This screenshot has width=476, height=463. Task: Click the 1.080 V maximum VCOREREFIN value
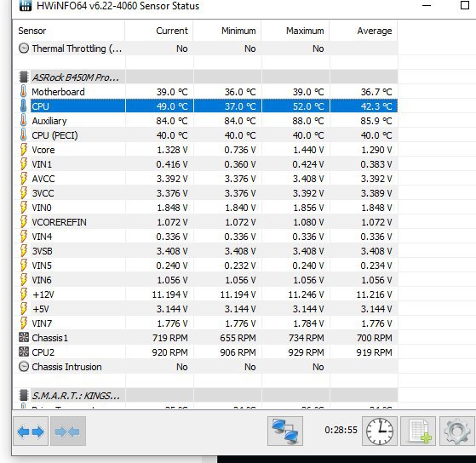click(308, 222)
